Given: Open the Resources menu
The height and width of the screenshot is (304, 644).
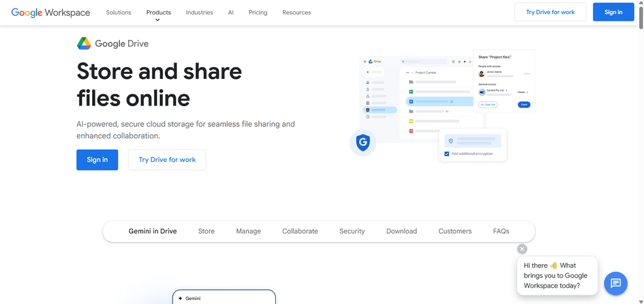Looking at the screenshot, I should coord(297,13).
